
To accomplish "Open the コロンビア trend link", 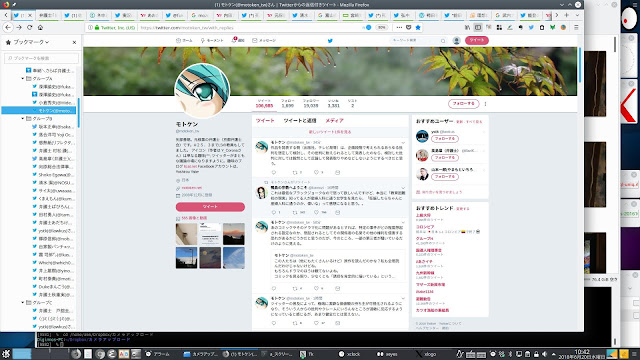I will (x=425, y=227).
